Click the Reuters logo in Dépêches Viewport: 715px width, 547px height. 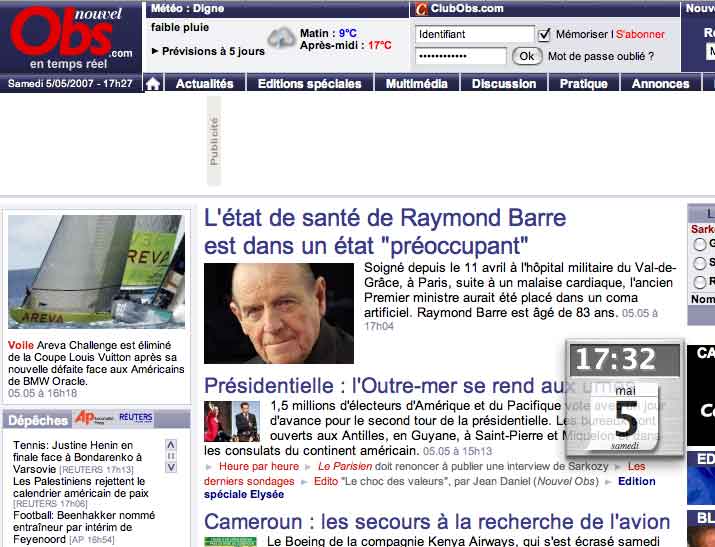(135, 418)
